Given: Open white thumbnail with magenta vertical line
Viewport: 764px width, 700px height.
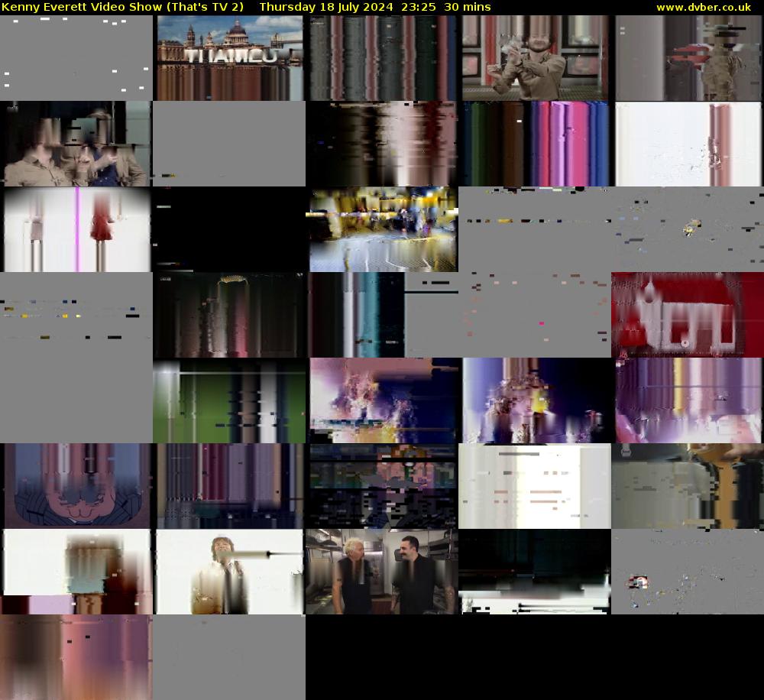Looking at the screenshot, I should (x=76, y=229).
